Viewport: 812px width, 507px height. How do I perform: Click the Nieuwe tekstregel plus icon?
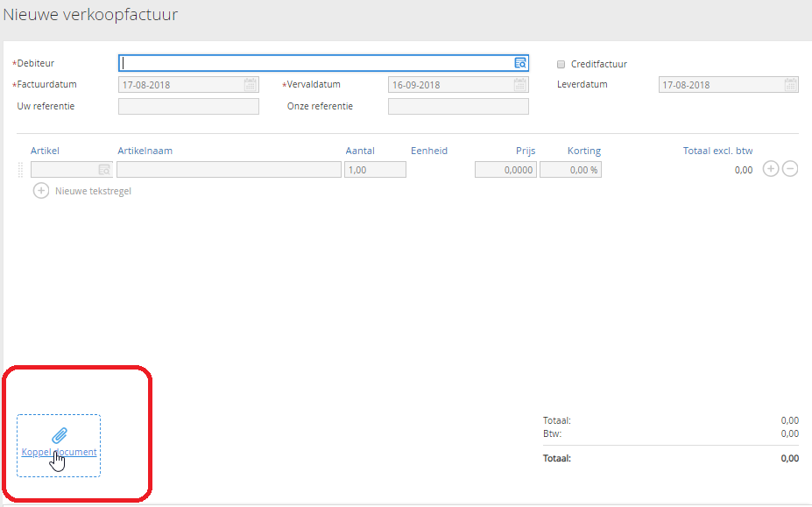pos(41,191)
